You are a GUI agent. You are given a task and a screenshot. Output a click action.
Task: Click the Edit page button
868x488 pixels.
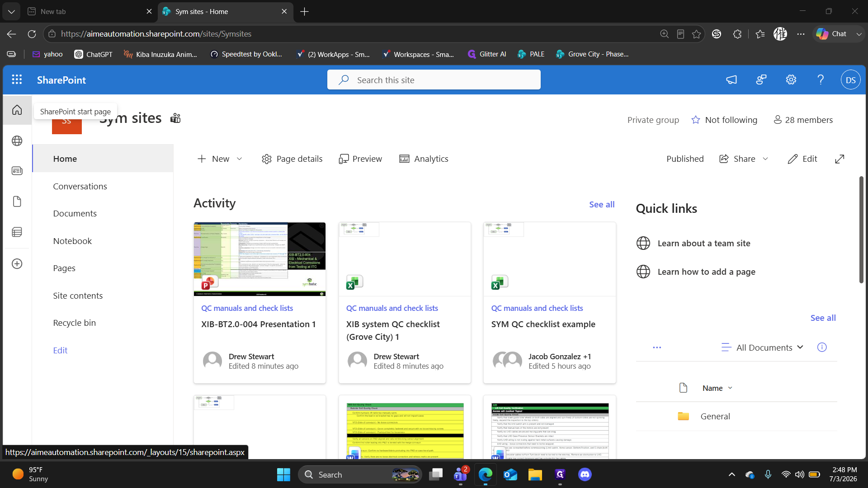802,159
